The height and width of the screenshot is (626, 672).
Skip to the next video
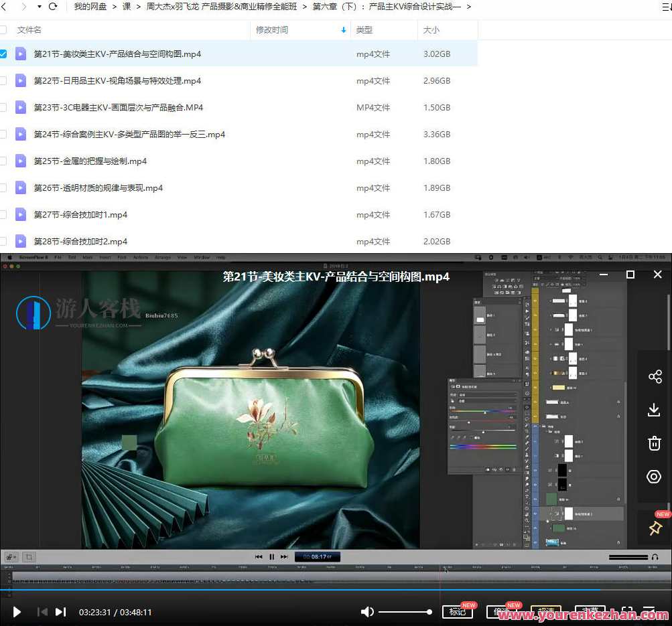point(60,612)
